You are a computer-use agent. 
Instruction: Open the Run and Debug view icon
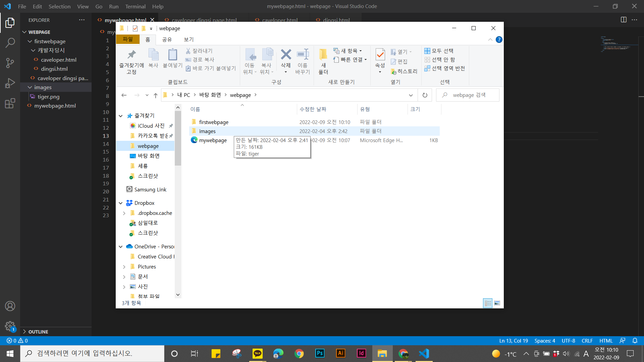[x=10, y=83]
